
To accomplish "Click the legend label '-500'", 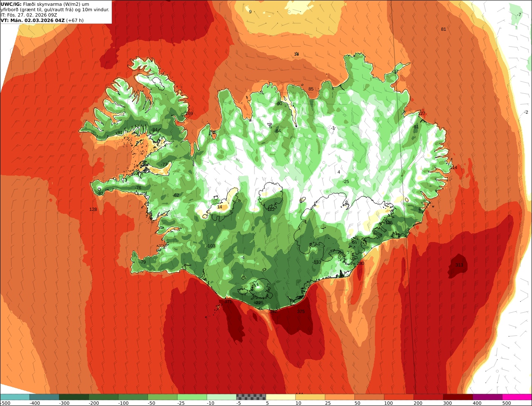I will pos(5,403).
